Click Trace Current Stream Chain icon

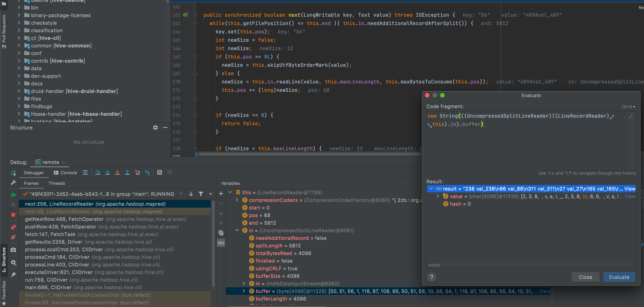pyautogui.click(x=169, y=172)
